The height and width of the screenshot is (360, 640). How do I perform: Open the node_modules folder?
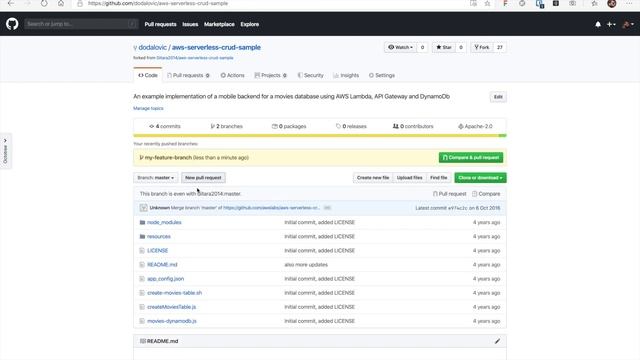pos(164,222)
